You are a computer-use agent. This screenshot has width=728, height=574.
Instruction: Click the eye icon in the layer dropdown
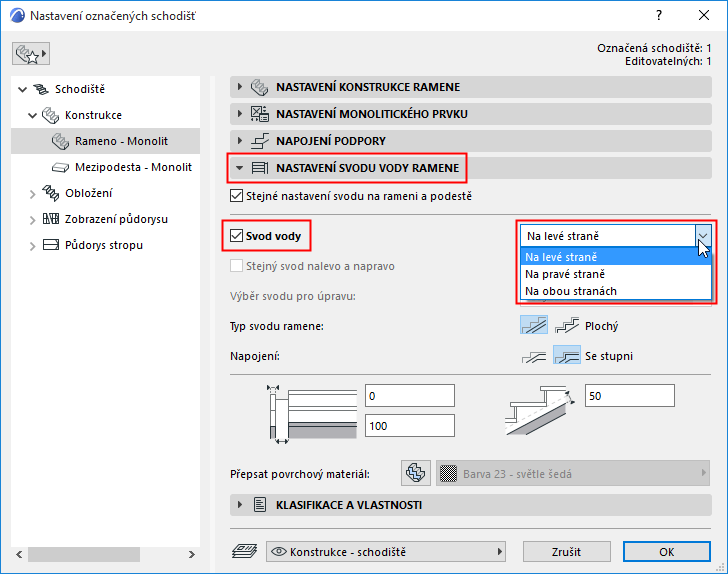[279, 551]
